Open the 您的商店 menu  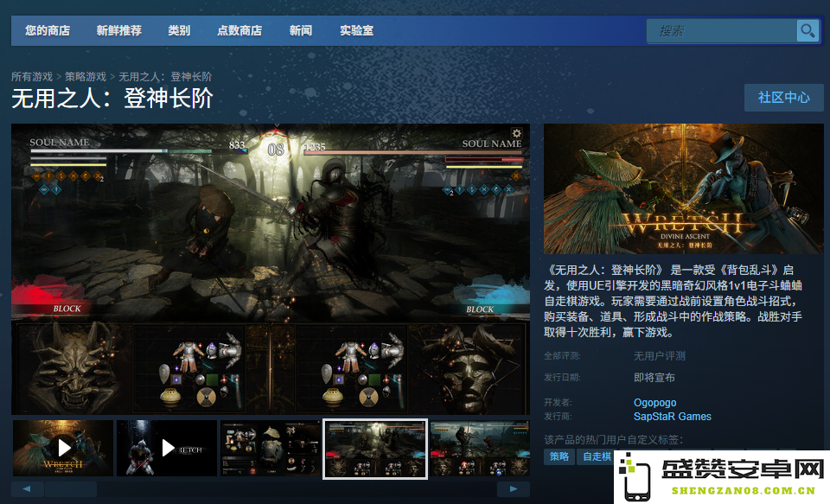click(48, 31)
